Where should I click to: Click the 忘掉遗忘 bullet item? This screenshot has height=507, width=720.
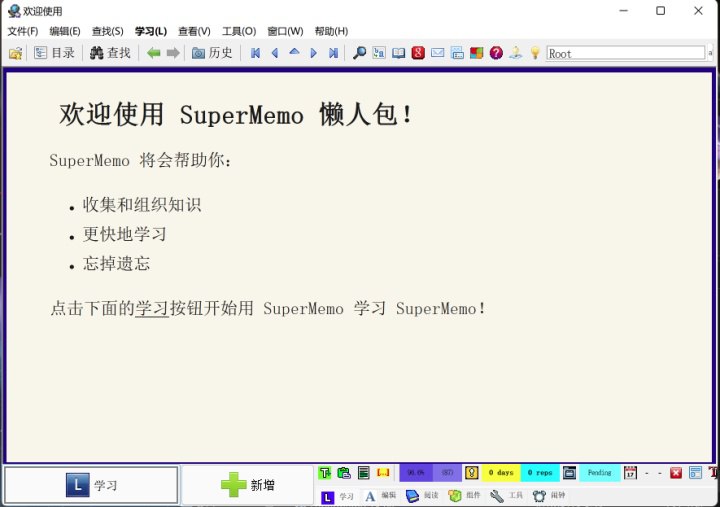coord(116,264)
